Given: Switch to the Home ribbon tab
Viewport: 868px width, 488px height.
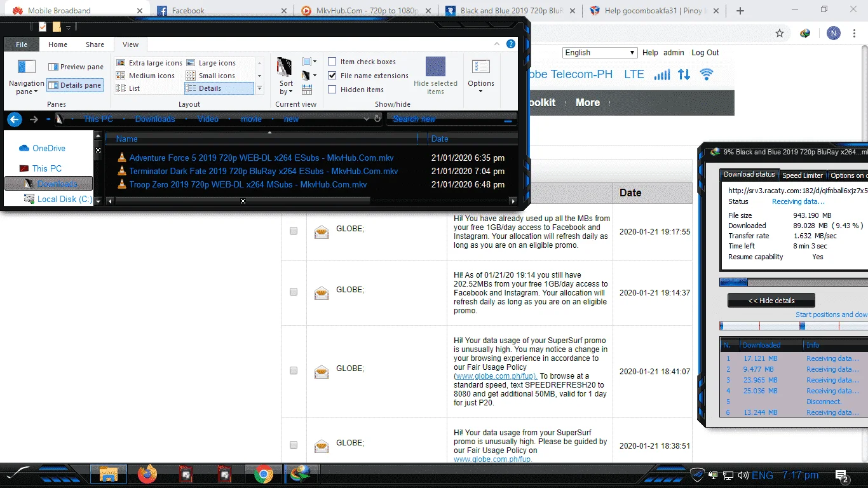Looking at the screenshot, I should point(58,44).
